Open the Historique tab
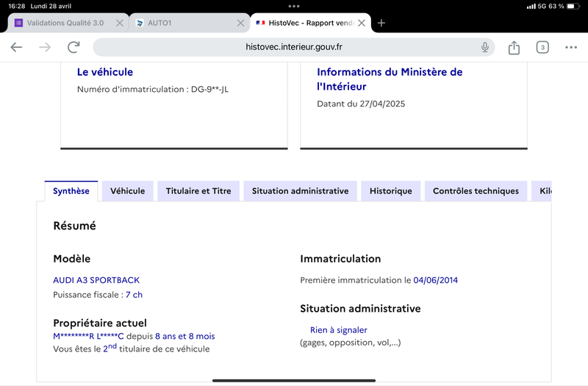 (x=391, y=191)
